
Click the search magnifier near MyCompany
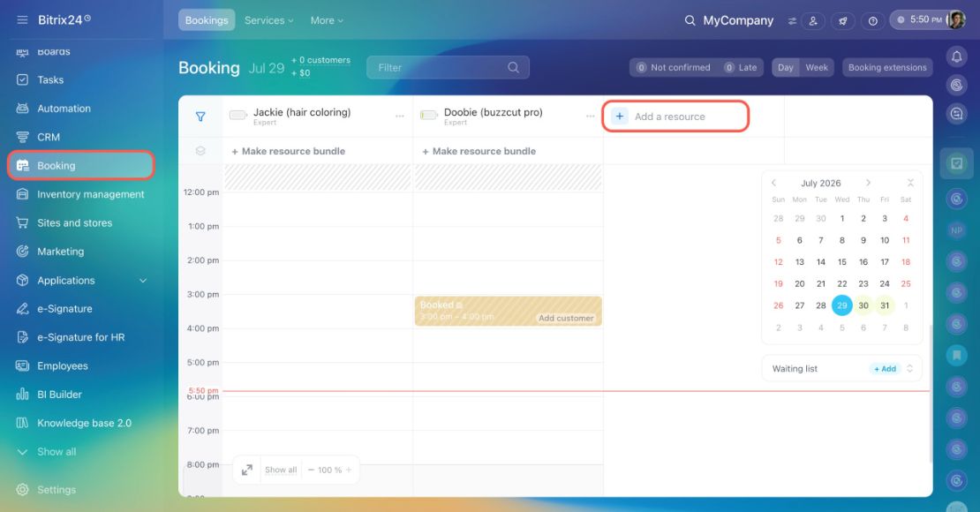690,20
